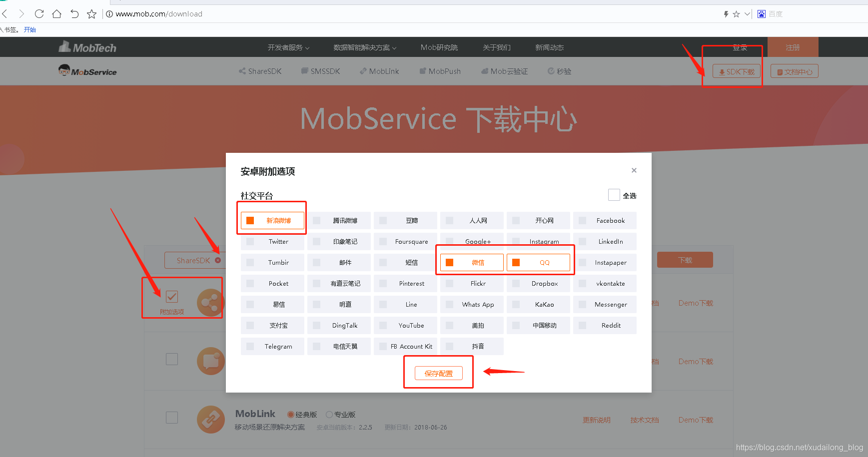Click the undo/restore tab icon

tap(74, 14)
